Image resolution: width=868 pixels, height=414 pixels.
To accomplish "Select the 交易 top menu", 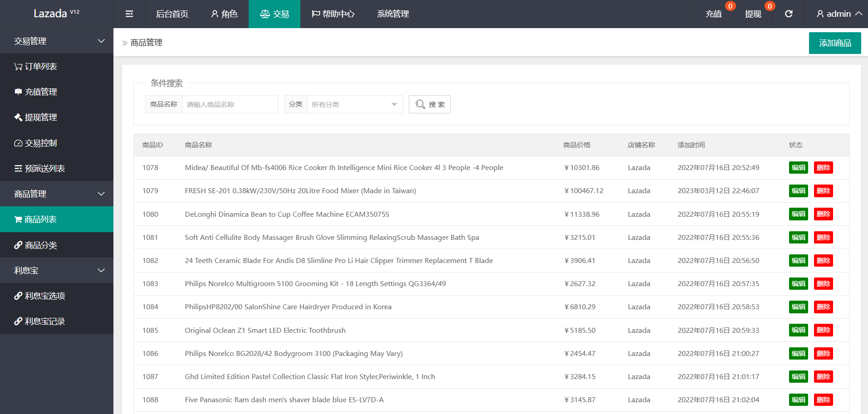I will click(275, 14).
